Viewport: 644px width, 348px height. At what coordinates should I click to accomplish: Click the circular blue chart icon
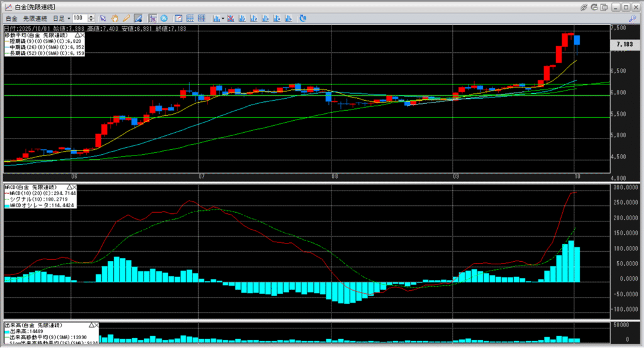tap(164, 19)
